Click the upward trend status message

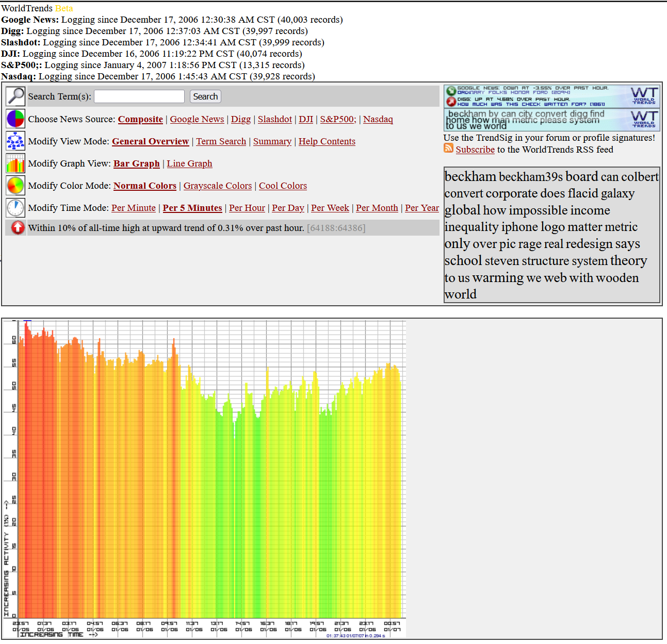tap(166, 228)
